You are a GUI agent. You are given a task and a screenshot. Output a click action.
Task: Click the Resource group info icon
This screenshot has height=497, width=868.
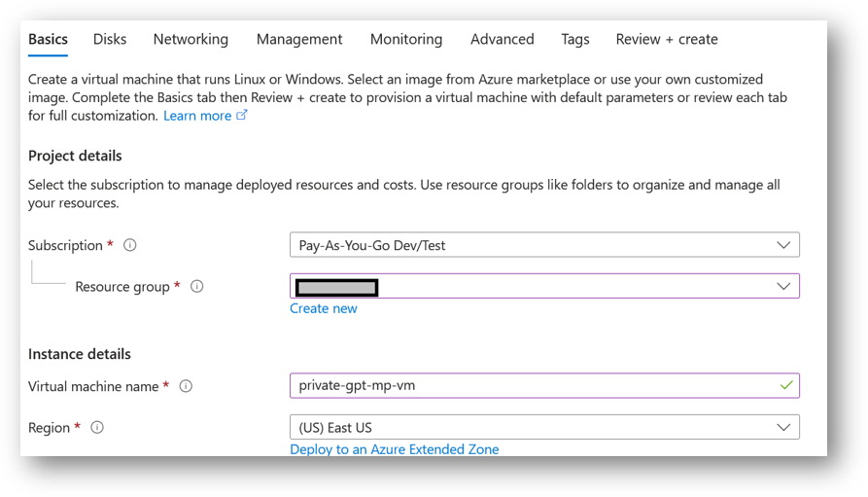pyautogui.click(x=197, y=287)
